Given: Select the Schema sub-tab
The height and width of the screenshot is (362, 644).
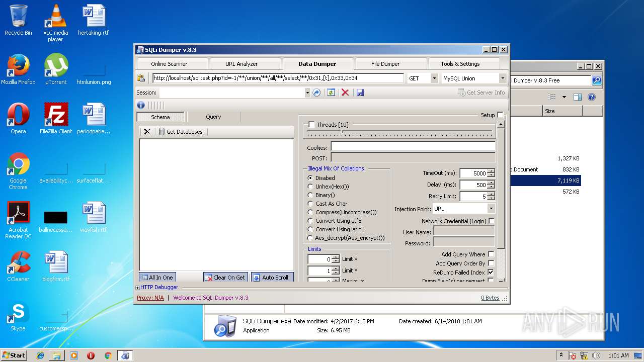Looking at the screenshot, I should [160, 117].
